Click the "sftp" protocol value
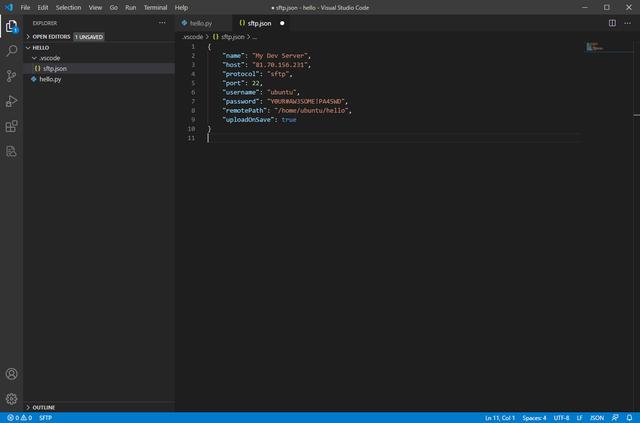Screen dimensions: 640x423 pos(278,74)
